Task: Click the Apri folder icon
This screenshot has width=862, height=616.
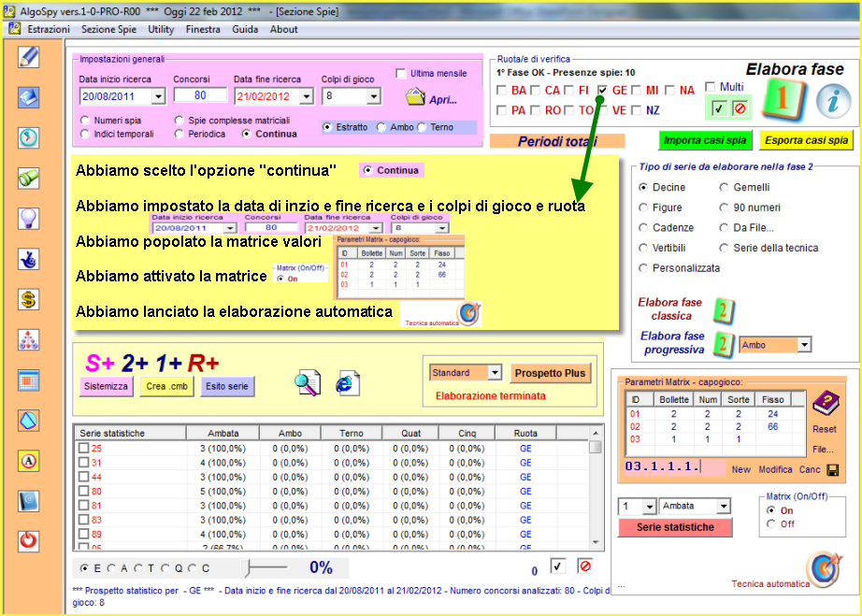Action: 415,96
